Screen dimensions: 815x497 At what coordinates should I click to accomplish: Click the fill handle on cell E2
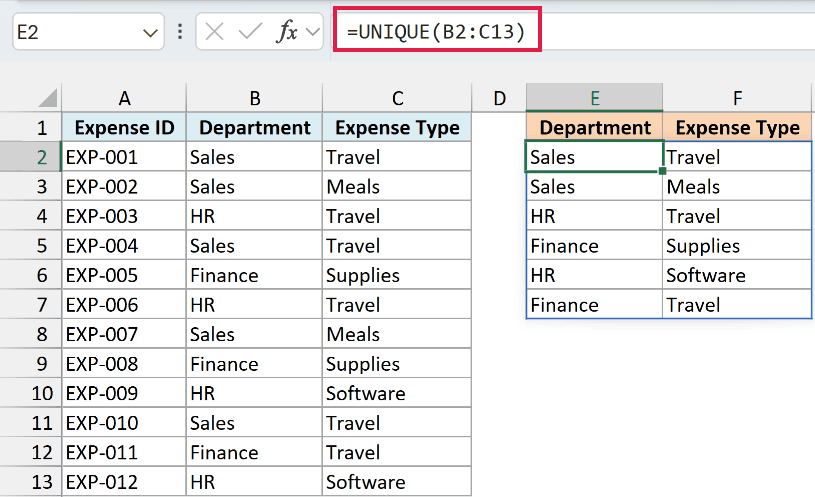(662, 171)
